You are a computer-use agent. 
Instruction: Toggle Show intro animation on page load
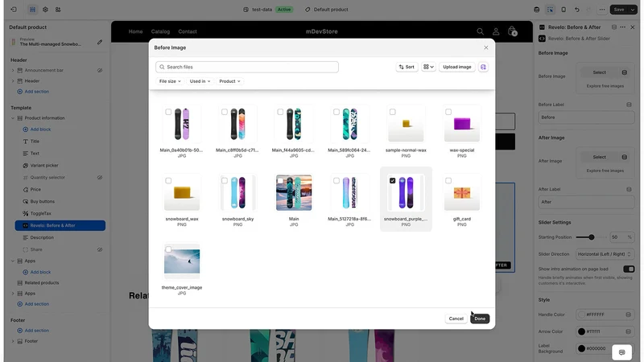tap(629, 269)
